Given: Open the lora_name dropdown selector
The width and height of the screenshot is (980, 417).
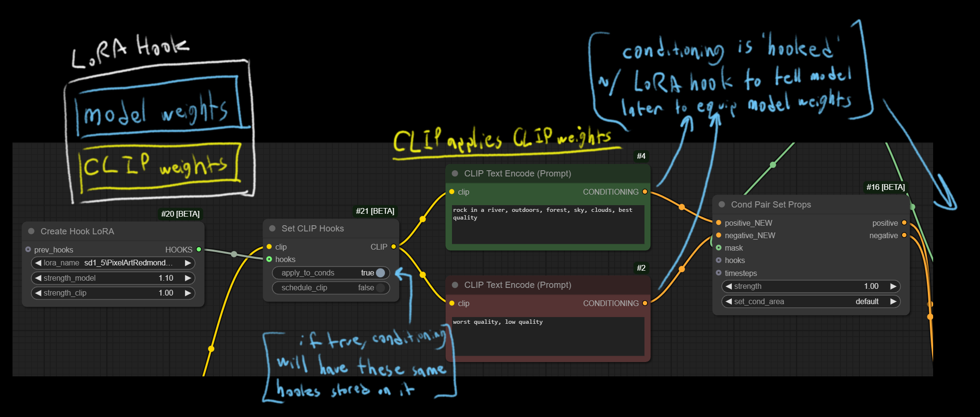Looking at the screenshot, I should pyautogui.click(x=113, y=263).
